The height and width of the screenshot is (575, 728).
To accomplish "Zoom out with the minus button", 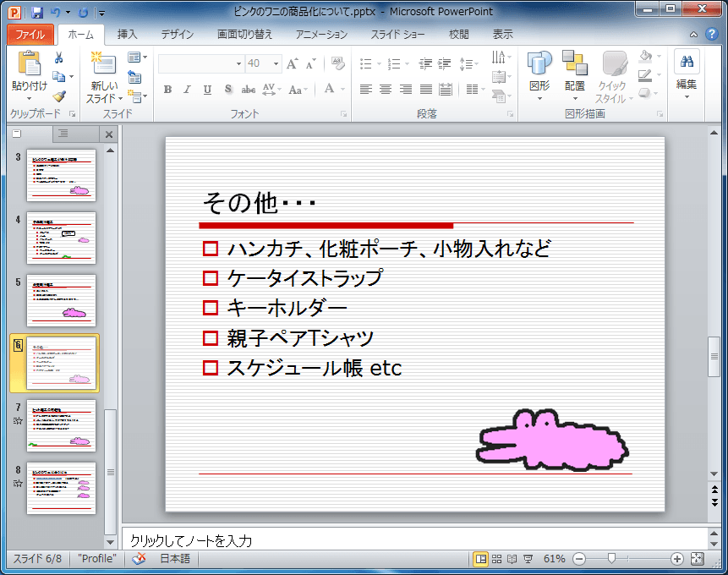I will [x=579, y=559].
